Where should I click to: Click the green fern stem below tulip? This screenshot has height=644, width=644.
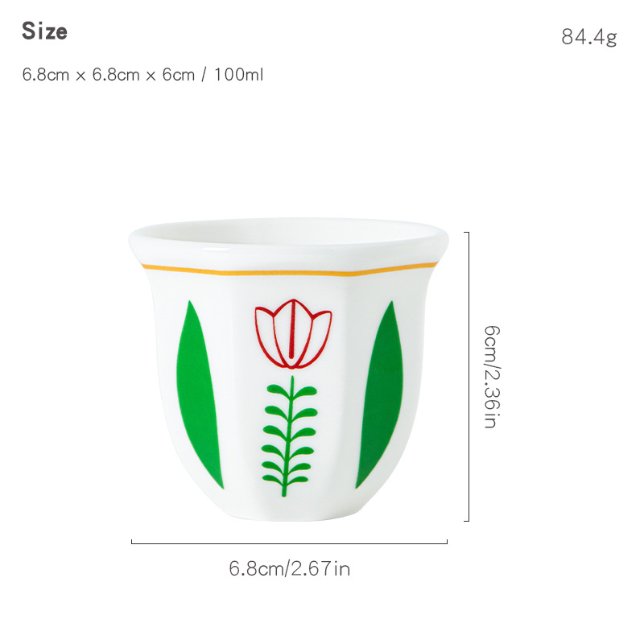[291, 436]
